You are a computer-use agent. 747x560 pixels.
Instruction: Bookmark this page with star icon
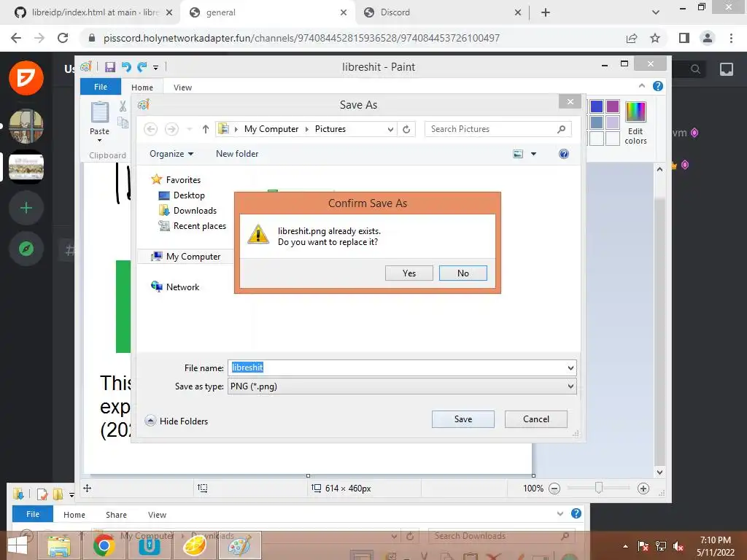click(x=655, y=38)
